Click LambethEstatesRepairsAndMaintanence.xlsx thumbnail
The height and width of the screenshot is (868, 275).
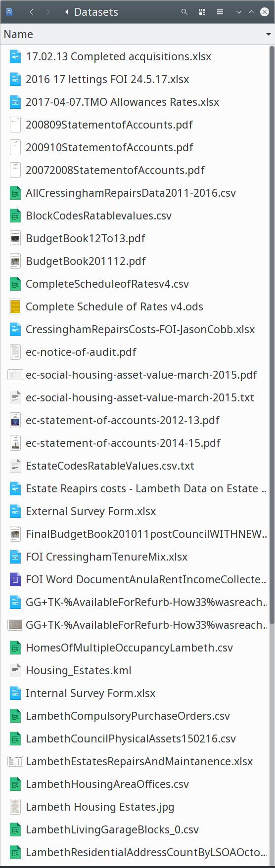tap(15, 761)
